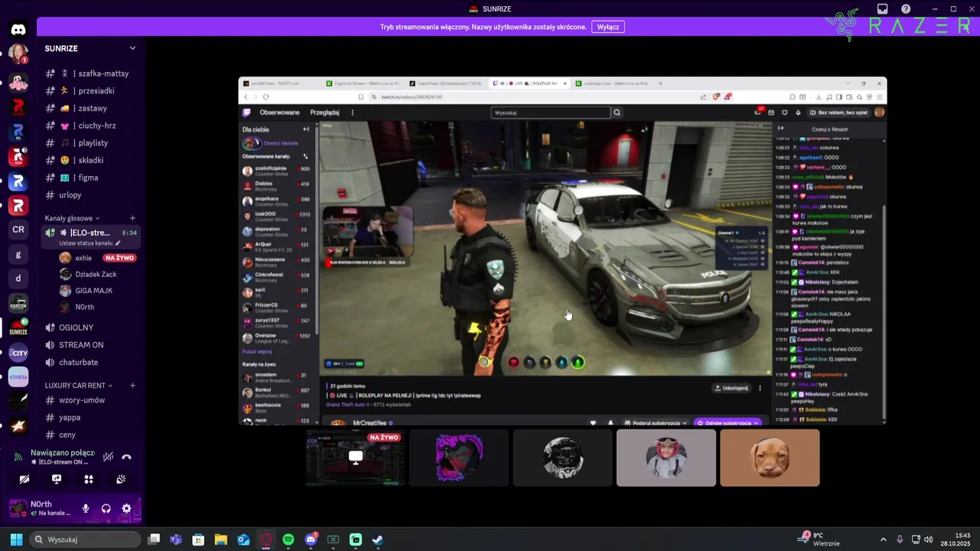Open the yappa channel

[91, 418]
